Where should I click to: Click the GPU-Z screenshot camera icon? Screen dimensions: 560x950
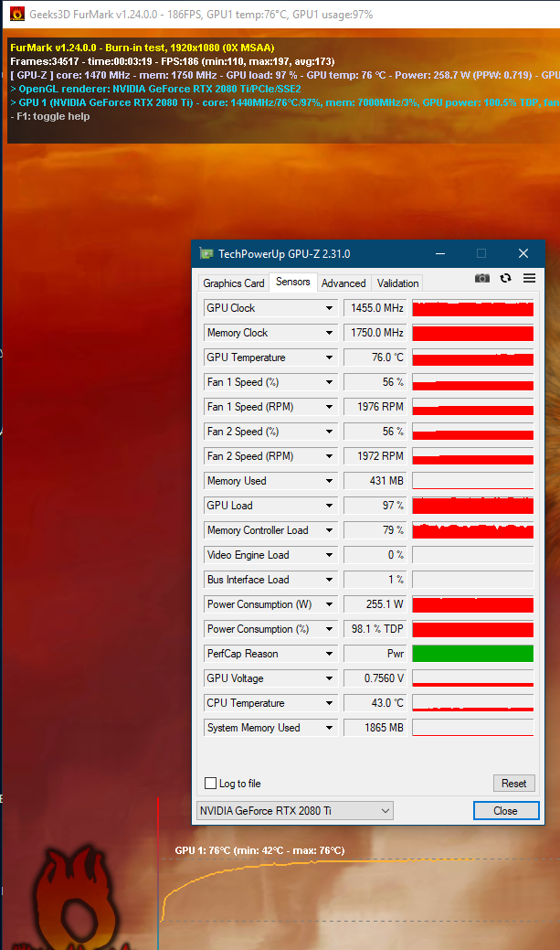[x=482, y=278]
